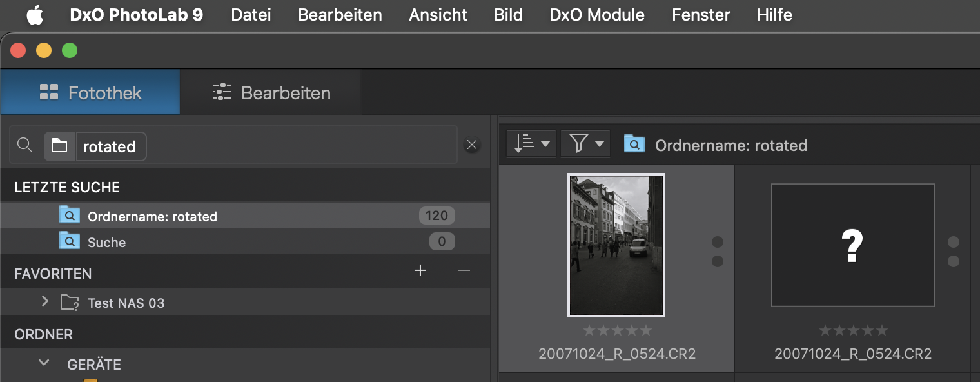
Task: Switch to the Bearbeiten tab
Action: click(x=271, y=93)
